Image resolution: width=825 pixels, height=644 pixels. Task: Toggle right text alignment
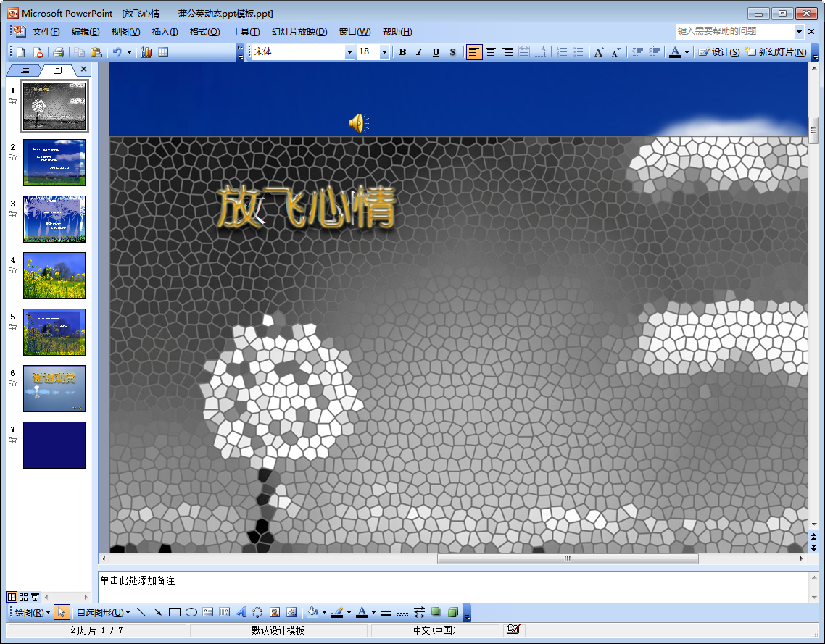(x=507, y=52)
